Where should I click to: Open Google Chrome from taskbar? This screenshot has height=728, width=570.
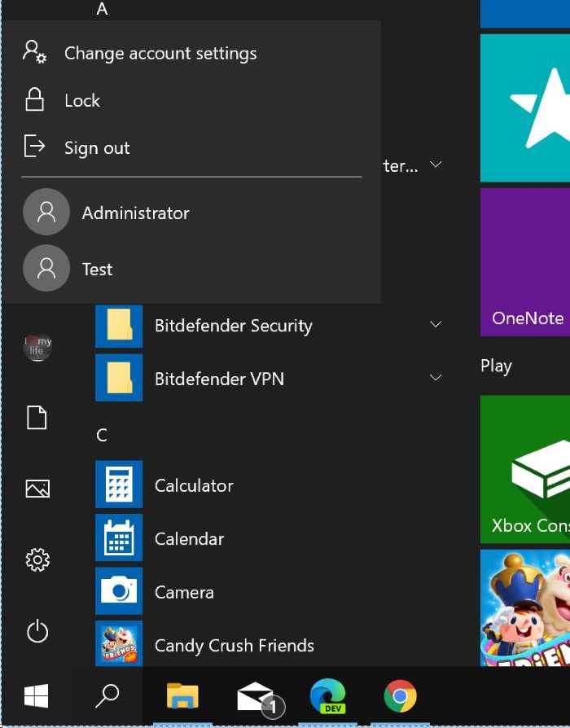pyautogui.click(x=400, y=696)
